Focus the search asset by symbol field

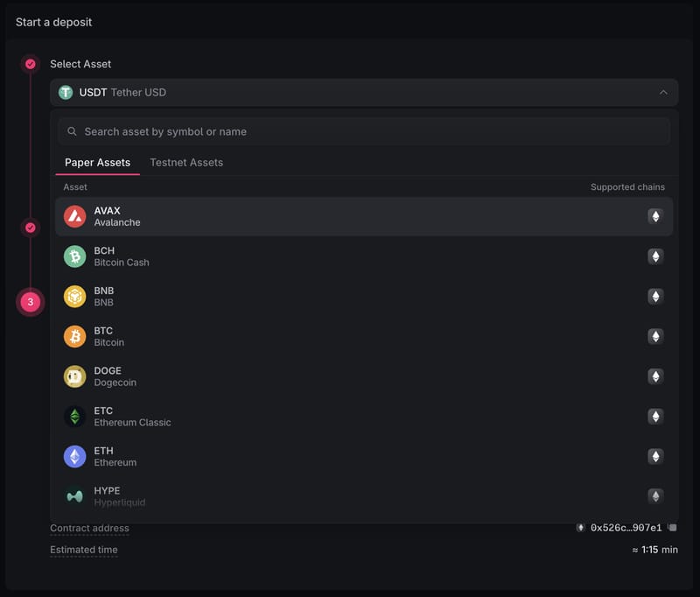pos(364,131)
